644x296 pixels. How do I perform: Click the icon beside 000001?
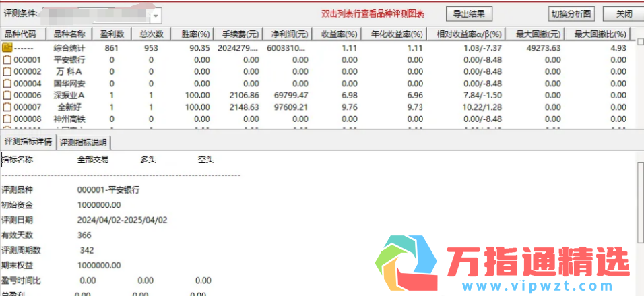[x=7, y=59]
